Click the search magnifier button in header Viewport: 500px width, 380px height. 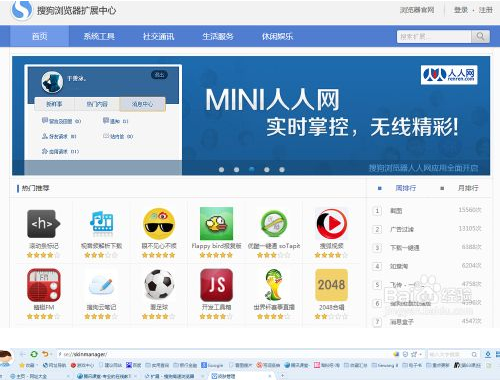(480, 36)
